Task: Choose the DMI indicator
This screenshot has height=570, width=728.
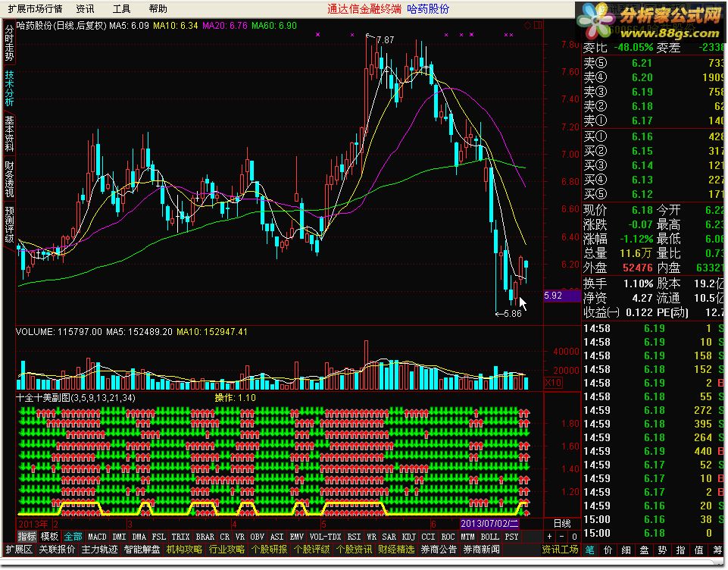Action: tap(120, 537)
